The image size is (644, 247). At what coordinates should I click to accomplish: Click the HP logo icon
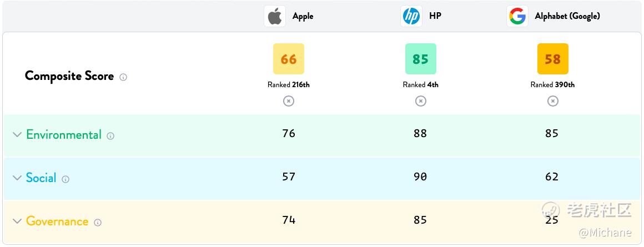(x=411, y=17)
